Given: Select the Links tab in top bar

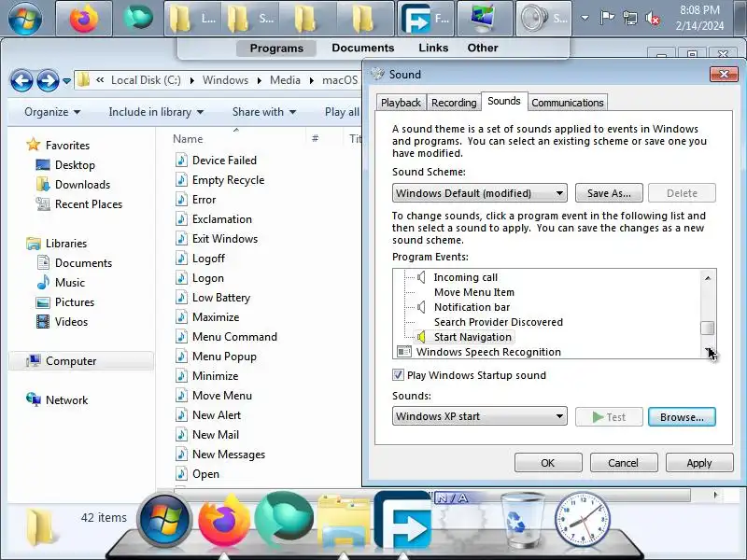Looking at the screenshot, I should [x=433, y=48].
